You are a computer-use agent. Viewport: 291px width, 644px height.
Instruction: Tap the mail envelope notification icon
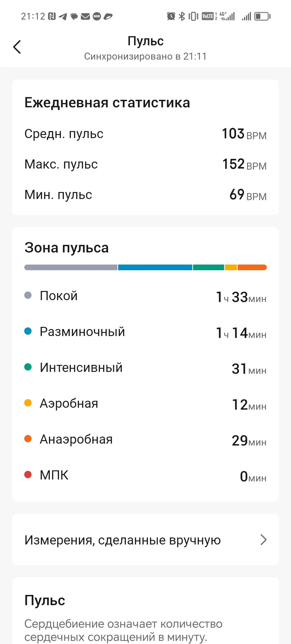click(85, 16)
